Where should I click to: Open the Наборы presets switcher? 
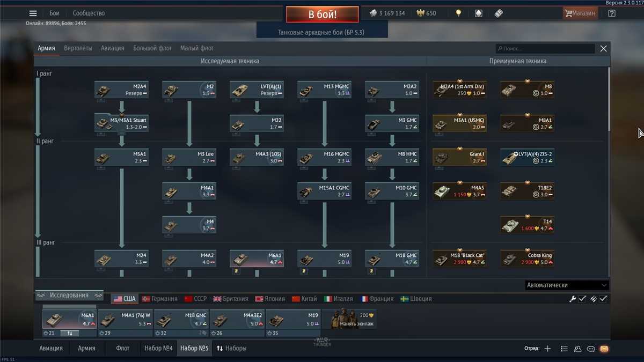click(231, 348)
